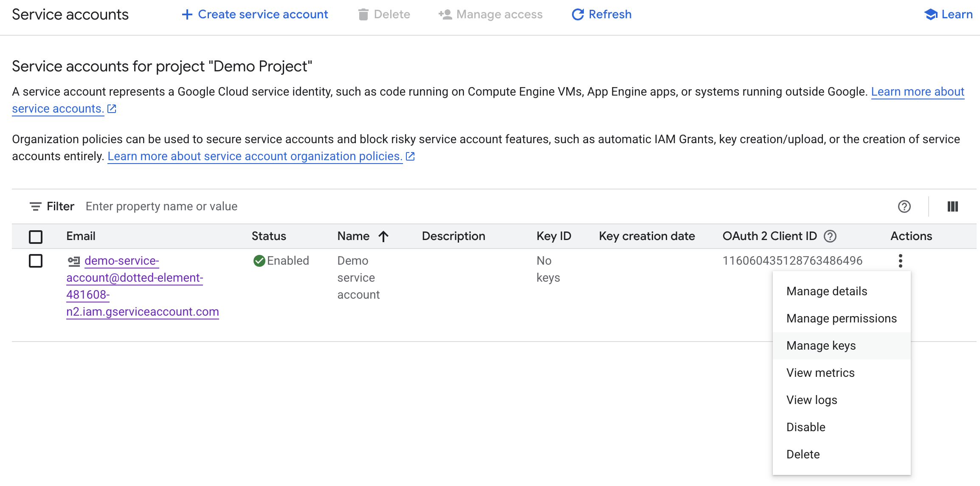Viewport: 980px width, 486px height.
Task: Click OAuth 2 Client ID help icon
Action: pyautogui.click(x=830, y=236)
